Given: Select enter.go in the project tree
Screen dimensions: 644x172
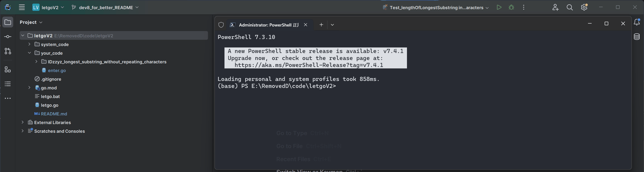Looking at the screenshot, I should pyautogui.click(x=57, y=70).
